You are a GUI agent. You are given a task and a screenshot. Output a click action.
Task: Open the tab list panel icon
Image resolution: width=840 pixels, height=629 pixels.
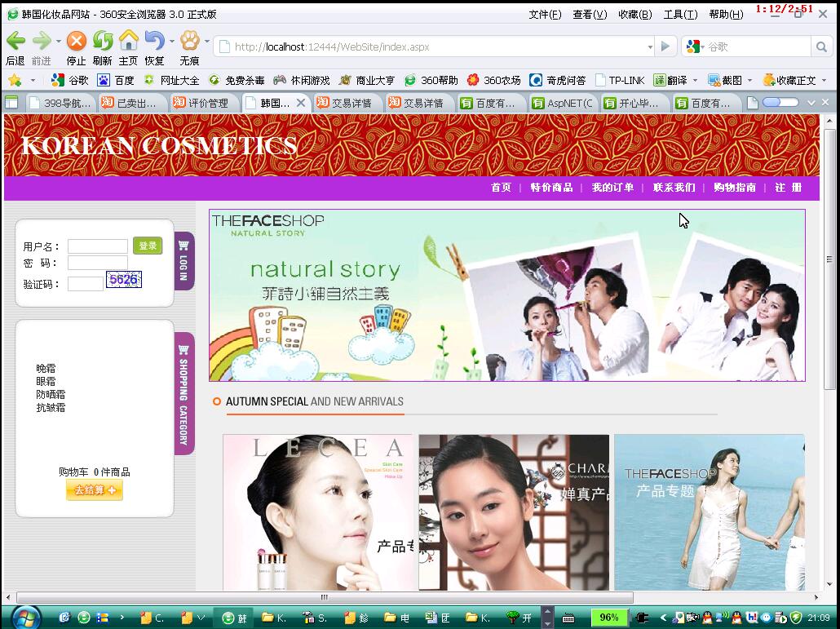point(11,102)
